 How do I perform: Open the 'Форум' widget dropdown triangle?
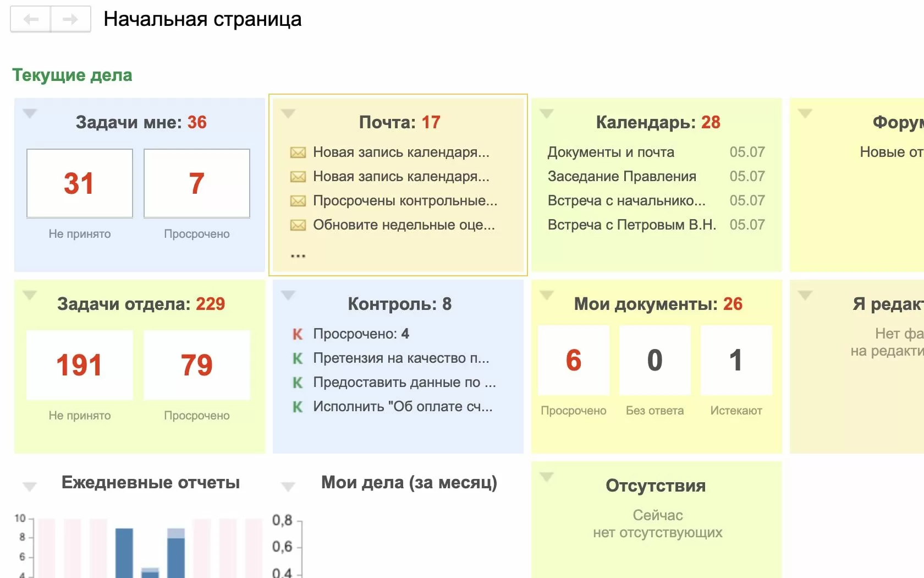click(x=805, y=113)
